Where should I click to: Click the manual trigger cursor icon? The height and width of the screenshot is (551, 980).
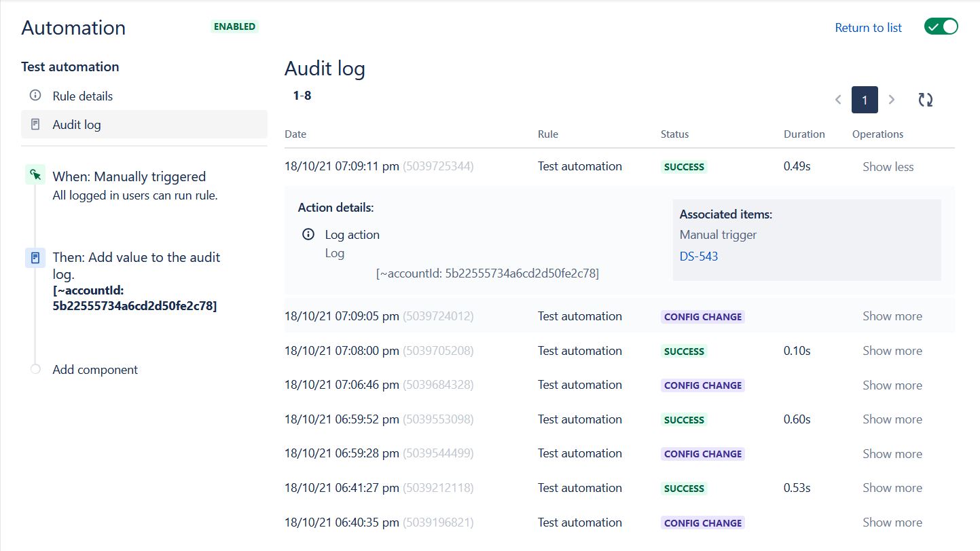[35, 174]
